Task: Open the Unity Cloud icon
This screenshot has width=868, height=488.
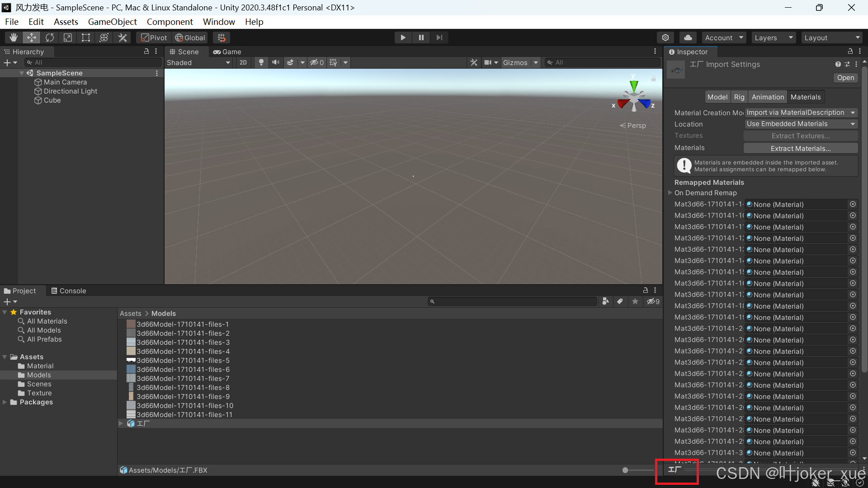Action: (688, 37)
